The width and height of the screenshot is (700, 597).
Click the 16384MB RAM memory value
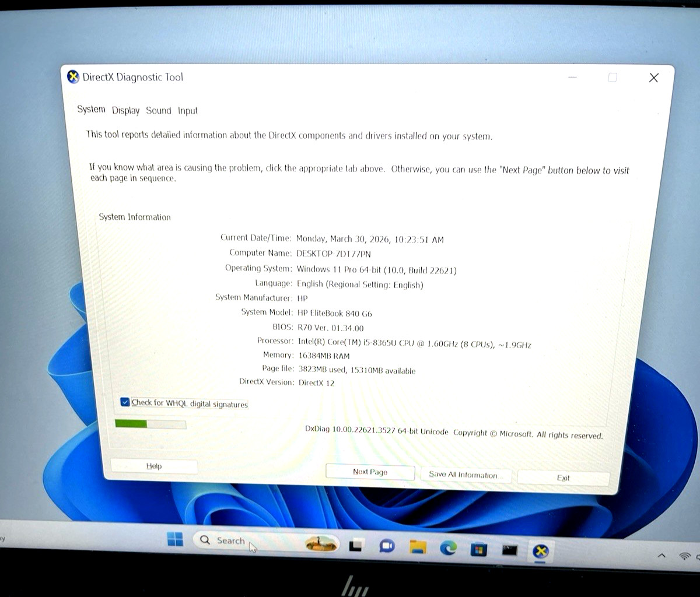click(x=324, y=356)
